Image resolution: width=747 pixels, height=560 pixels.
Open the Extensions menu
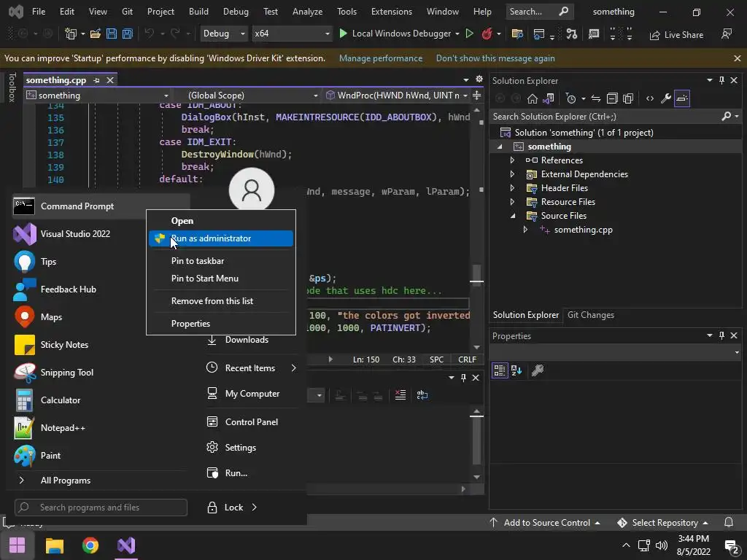click(392, 12)
